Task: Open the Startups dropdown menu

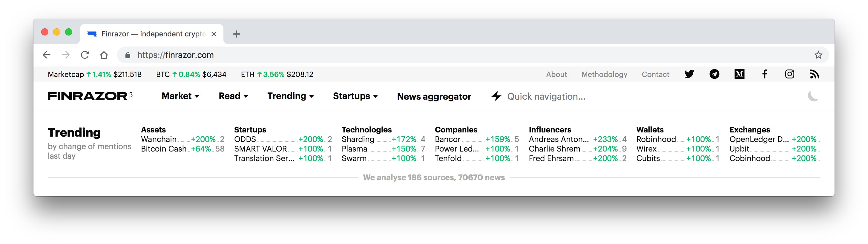Action: [x=355, y=96]
